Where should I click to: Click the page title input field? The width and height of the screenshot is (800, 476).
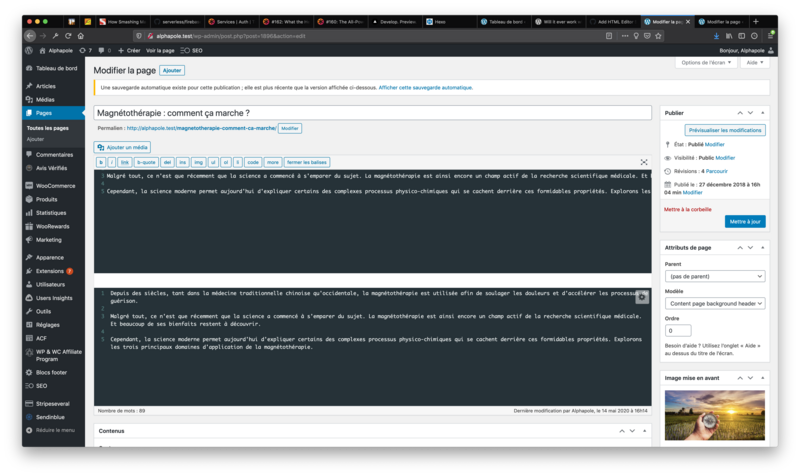[372, 113]
